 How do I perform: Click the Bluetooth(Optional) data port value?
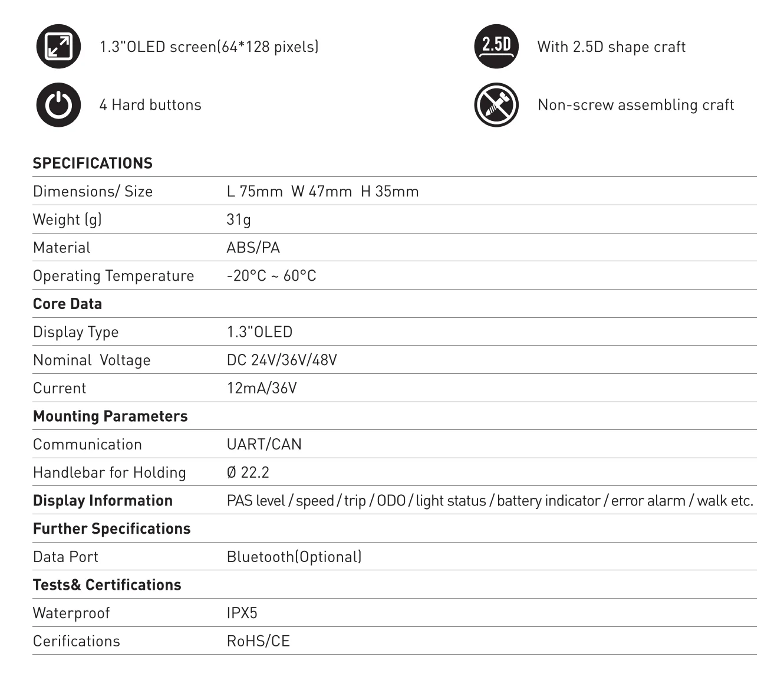[294, 557]
